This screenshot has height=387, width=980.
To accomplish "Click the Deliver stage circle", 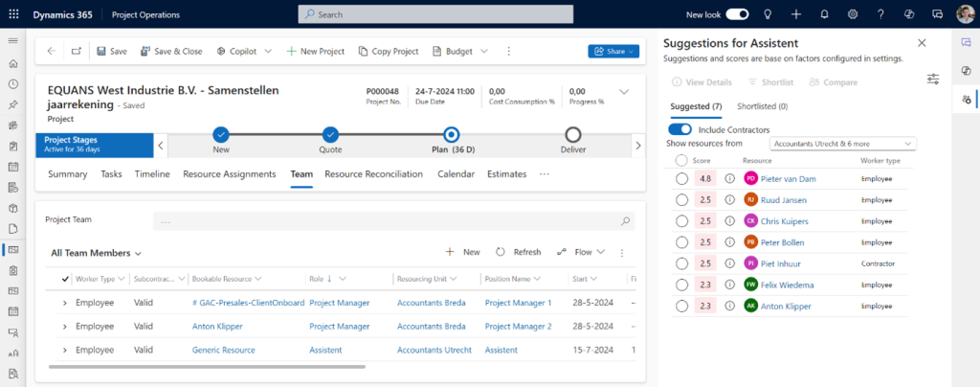I will tap(572, 134).
